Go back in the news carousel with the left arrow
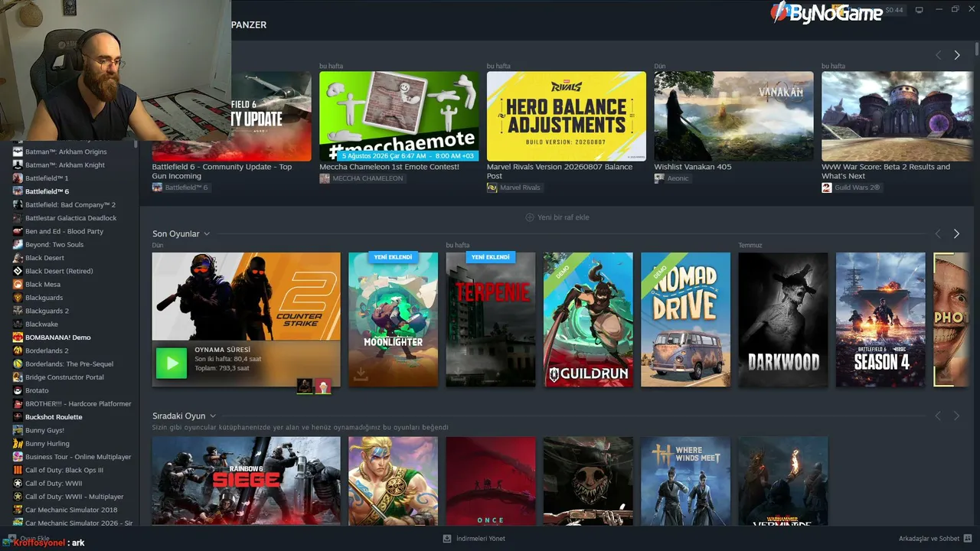This screenshot has height=551, width=980. point(938,55)
